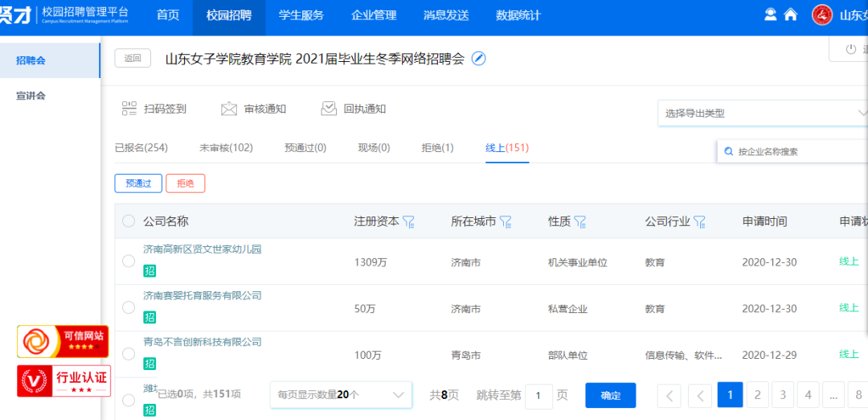The height and width of the screenshot is (420, 868).
Task: Filter by 注册资本 funnel icon
Action: (x=408, y=221)
